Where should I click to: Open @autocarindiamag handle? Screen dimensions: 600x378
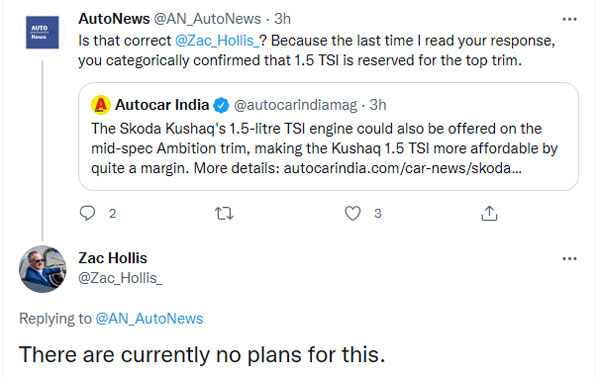pyautogui.click(x=295, y=105)
